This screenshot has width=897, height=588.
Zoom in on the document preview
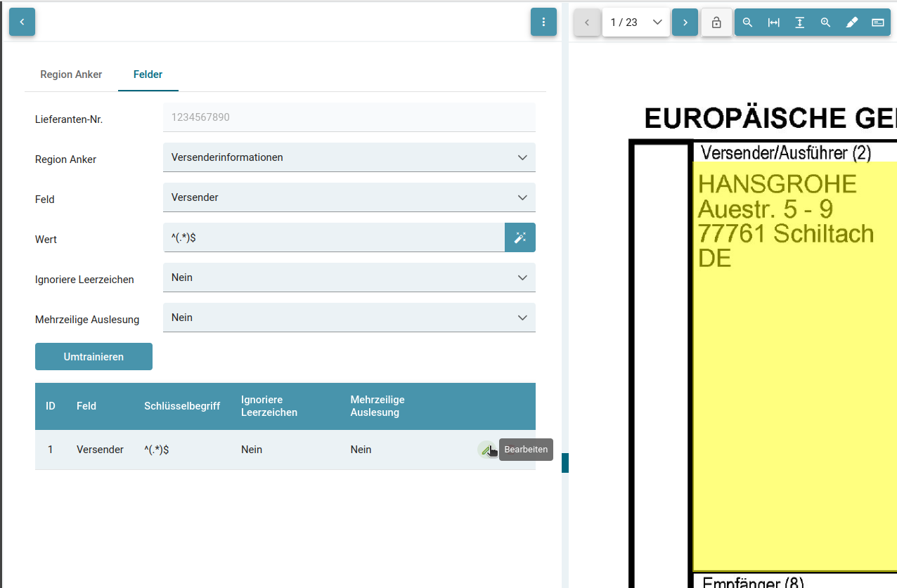point(825,22)
